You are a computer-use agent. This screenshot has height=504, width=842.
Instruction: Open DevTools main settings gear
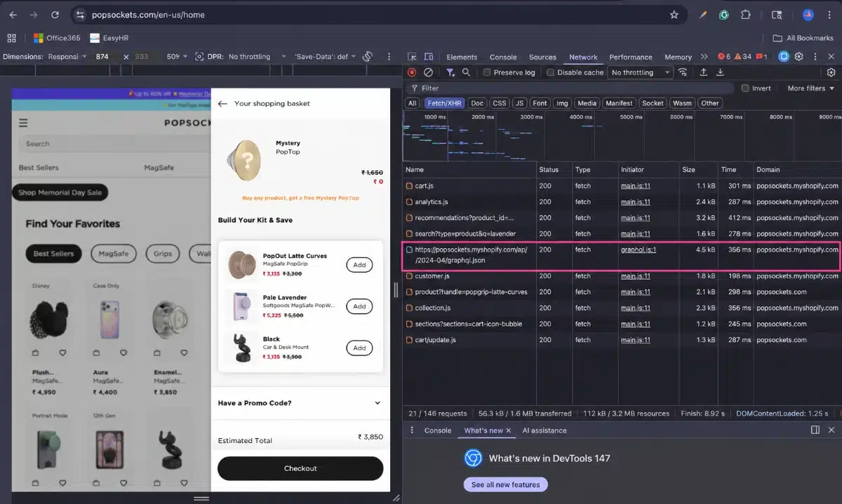pos(798,57)
